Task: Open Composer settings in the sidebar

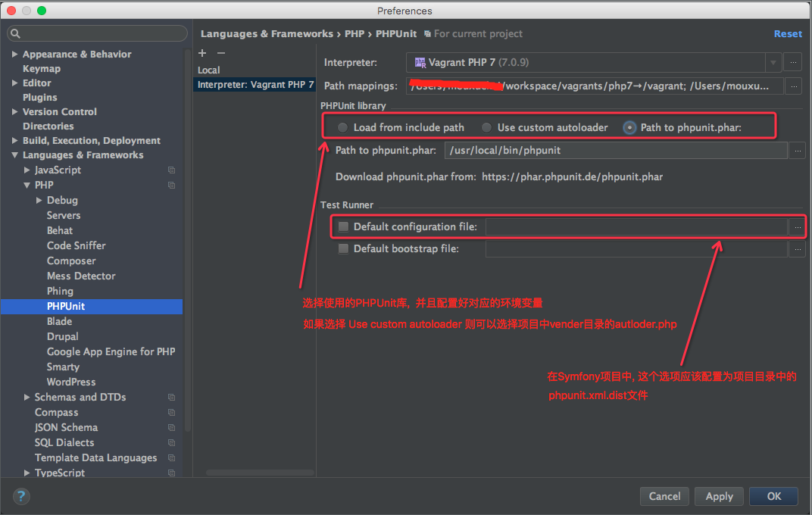Action: (x=71, y=261)
